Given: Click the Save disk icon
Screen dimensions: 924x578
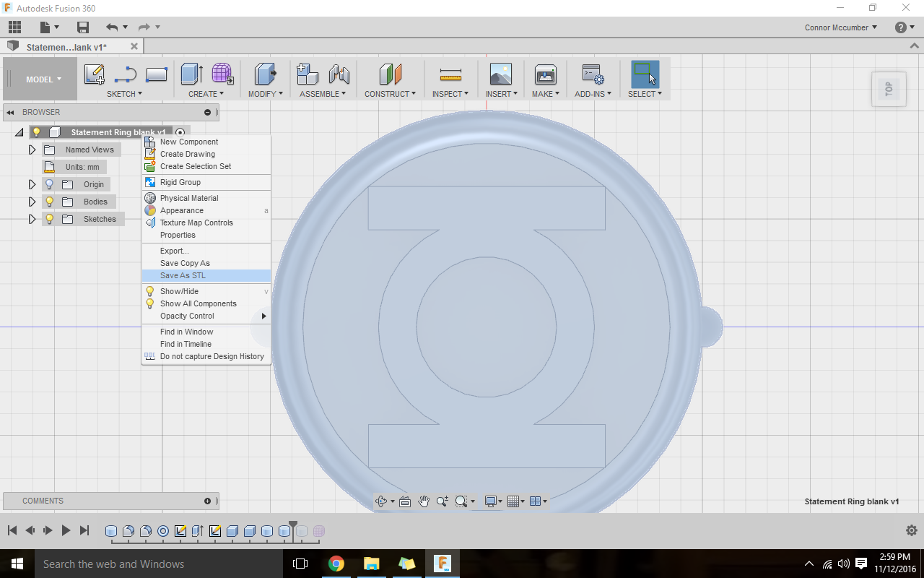Looking at the screenshot, I should (x=83, y=27).
